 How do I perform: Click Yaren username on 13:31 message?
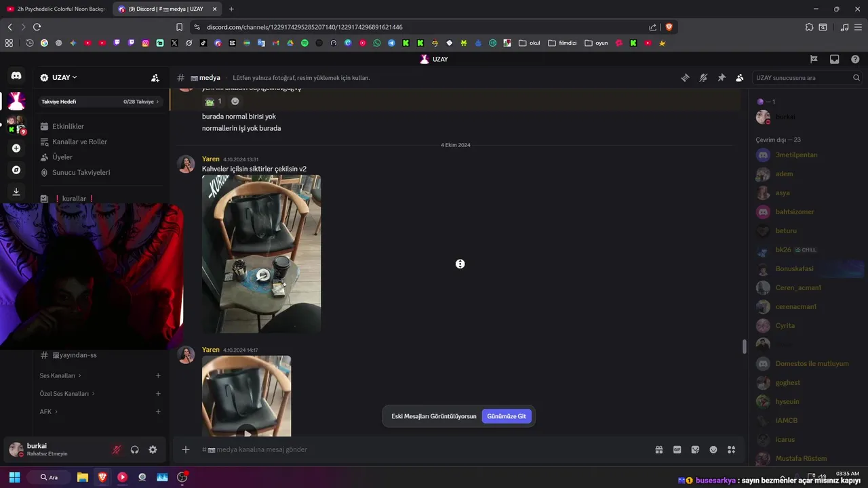coord(210,159)
